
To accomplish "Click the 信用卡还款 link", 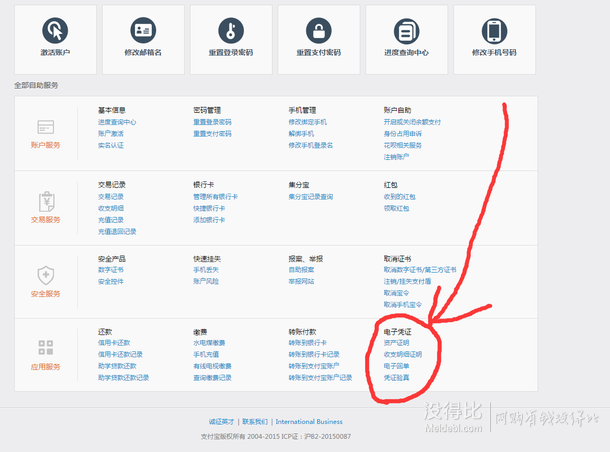I will click(114, 343).
